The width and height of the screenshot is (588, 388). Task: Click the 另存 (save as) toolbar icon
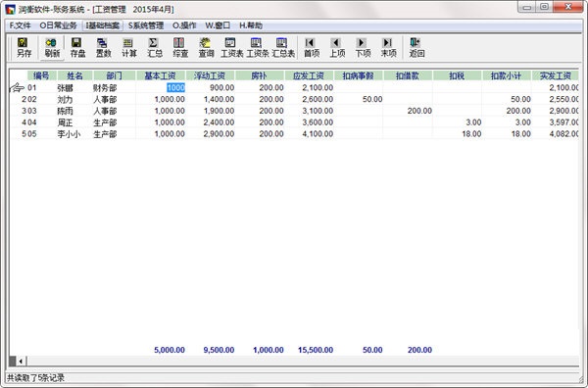coord(24,47)
